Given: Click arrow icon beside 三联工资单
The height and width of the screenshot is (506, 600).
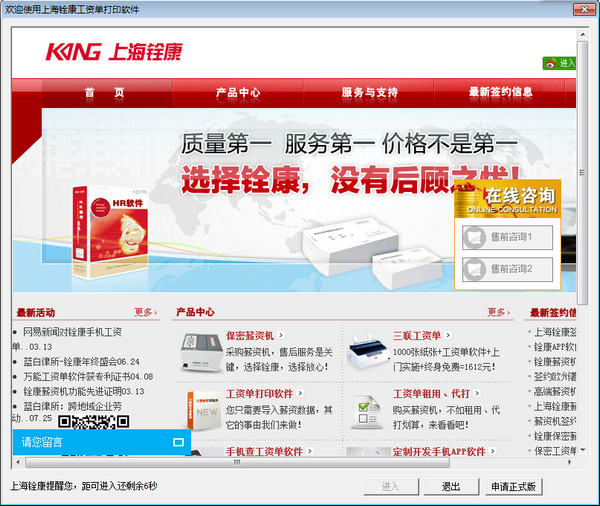Looking at the screenshot, I should [448, 335].
